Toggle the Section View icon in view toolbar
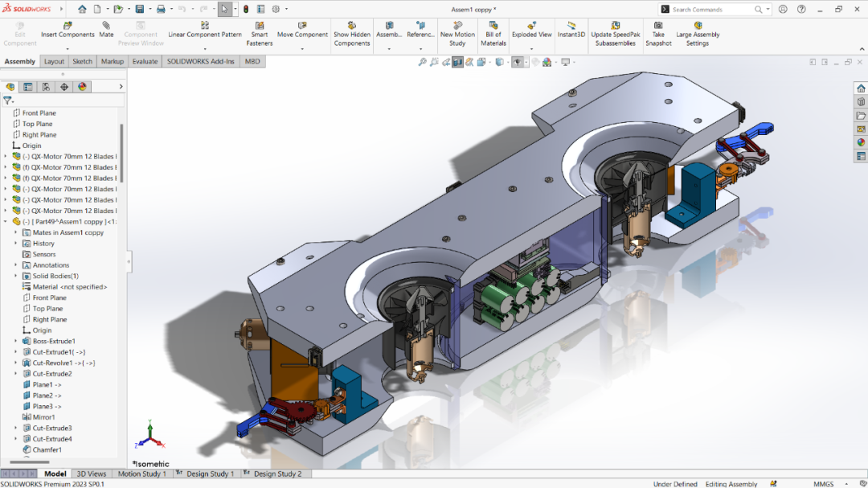 point(457,62)
